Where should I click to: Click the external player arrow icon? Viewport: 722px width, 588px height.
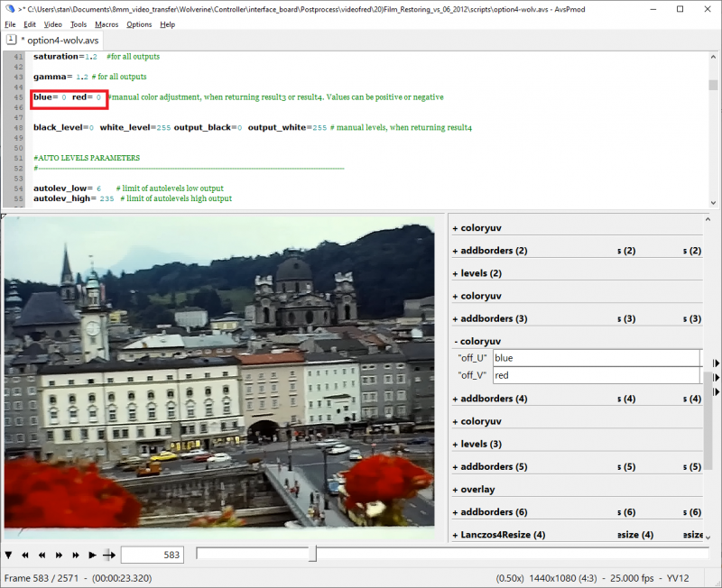coord(109,556)
